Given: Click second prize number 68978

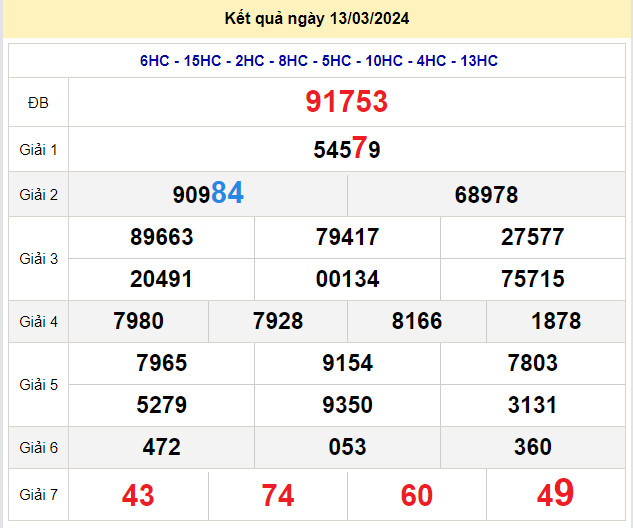Looking at the screenshot, I should (486, 195).
